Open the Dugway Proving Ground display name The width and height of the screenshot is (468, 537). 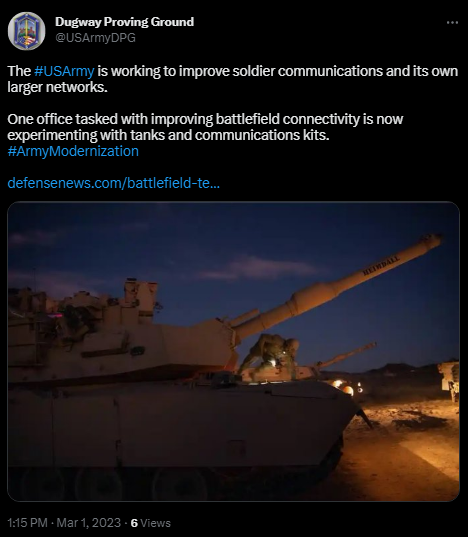click(x=124, y=22)
